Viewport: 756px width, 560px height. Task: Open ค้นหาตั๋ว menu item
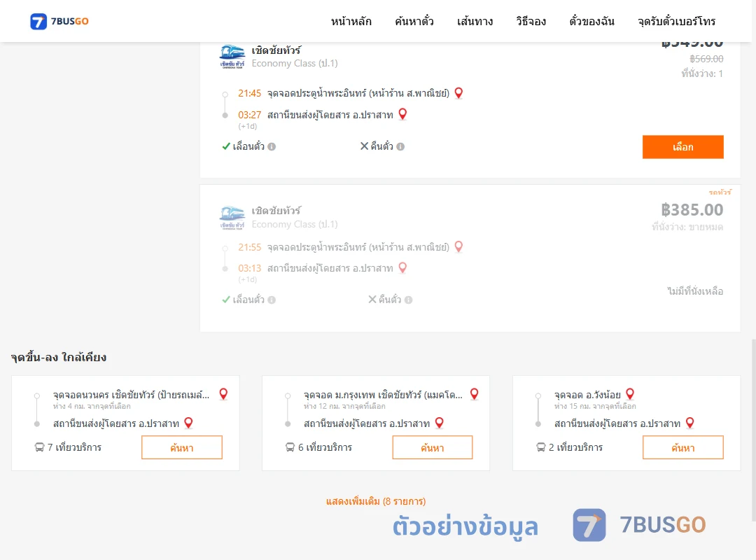414,21
